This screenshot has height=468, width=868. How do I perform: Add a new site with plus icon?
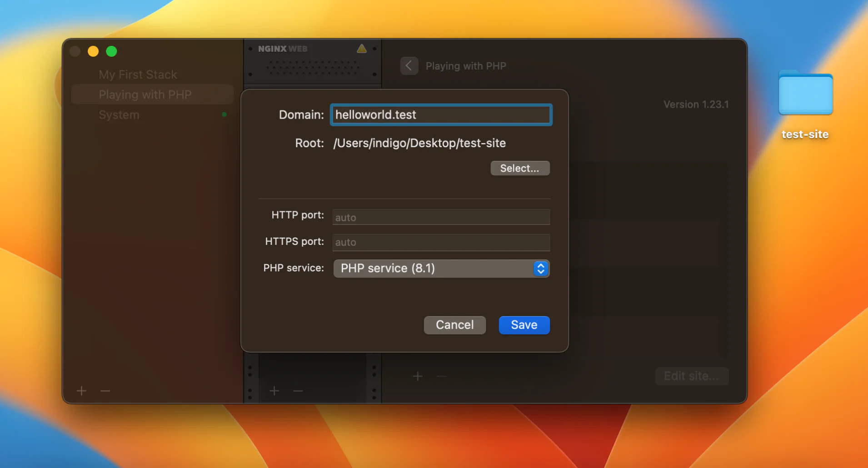pos(418,376)
